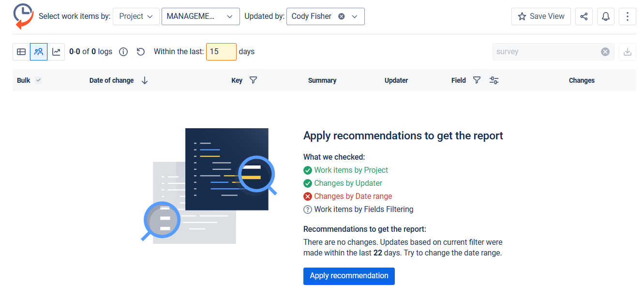Expand the Updated by dropdown chevron

[355, 16]
